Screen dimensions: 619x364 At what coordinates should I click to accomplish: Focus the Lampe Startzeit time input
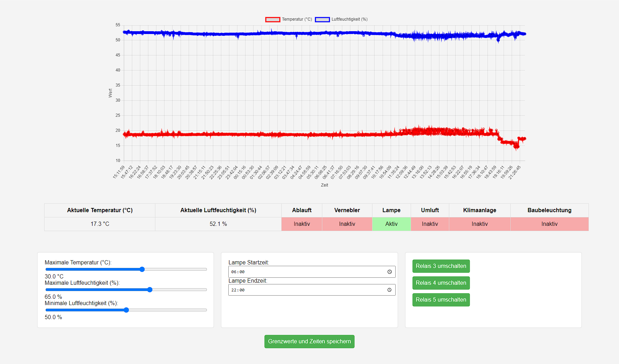point(305,272)
